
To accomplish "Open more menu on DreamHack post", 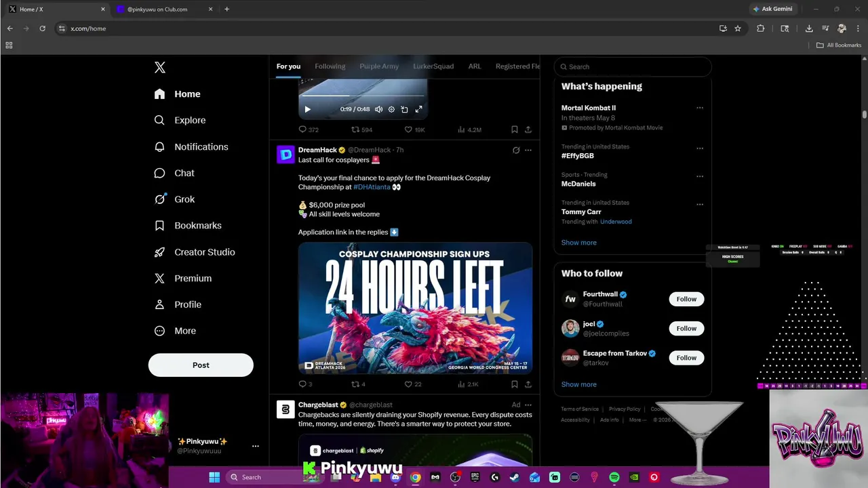I will (528, 150).
